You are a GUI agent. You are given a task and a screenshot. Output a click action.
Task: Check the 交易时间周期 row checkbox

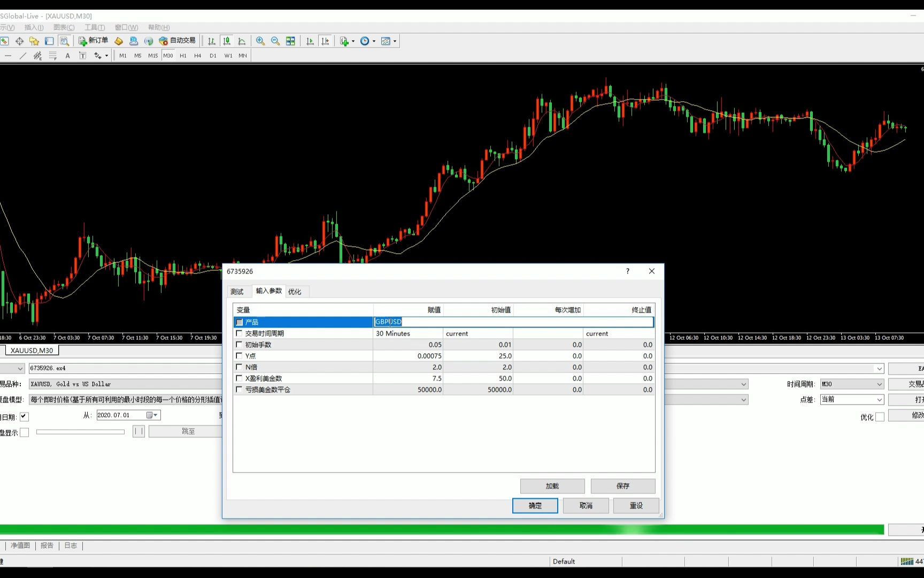point(239,333)
